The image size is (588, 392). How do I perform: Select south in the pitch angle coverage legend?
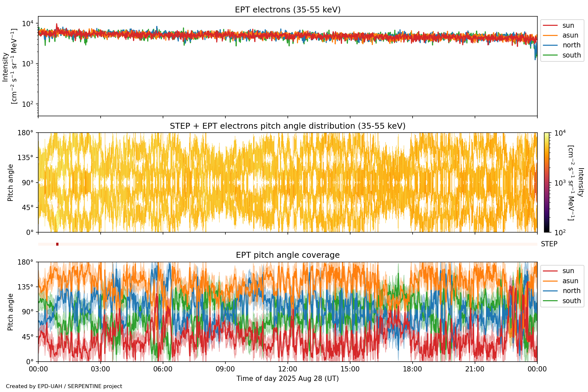[x=571, y=301]
